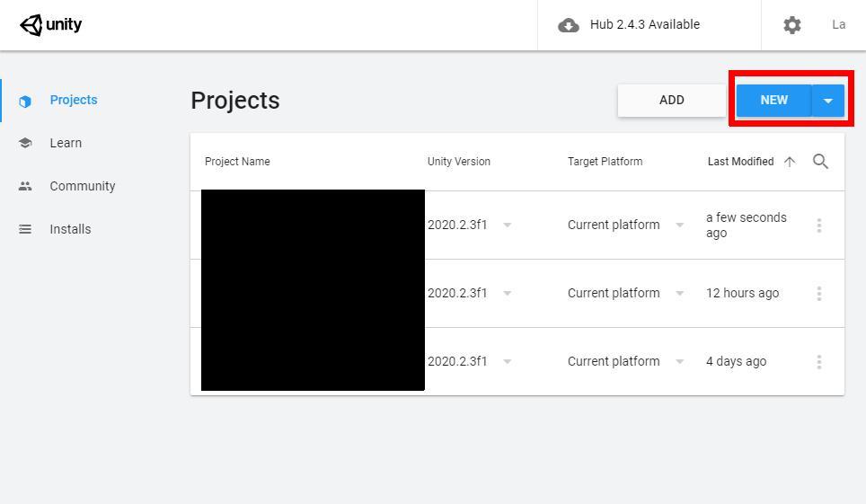Click the ADD project button
Image resolution: width=866 pixels, height=504 pixels.
pos(672,100)
